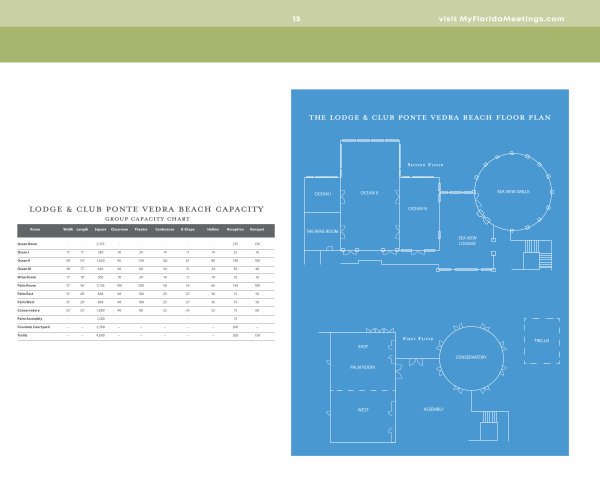
Task: Click the Assembly label on floor plan
Action: 434,409
